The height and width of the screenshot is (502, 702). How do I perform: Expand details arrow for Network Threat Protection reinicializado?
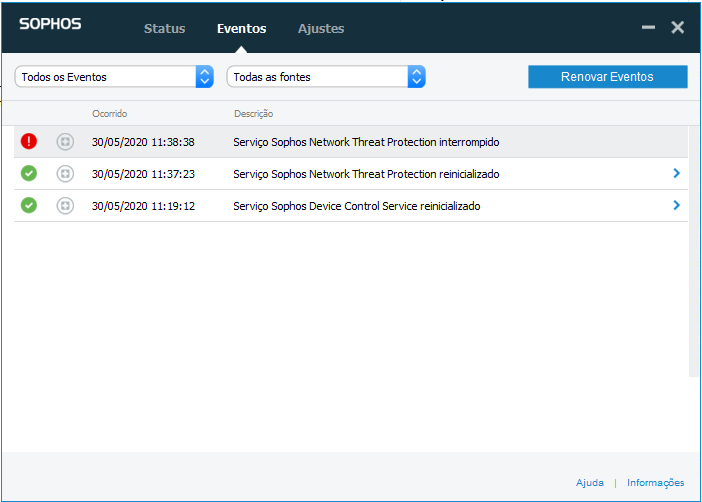coord(676,173)
